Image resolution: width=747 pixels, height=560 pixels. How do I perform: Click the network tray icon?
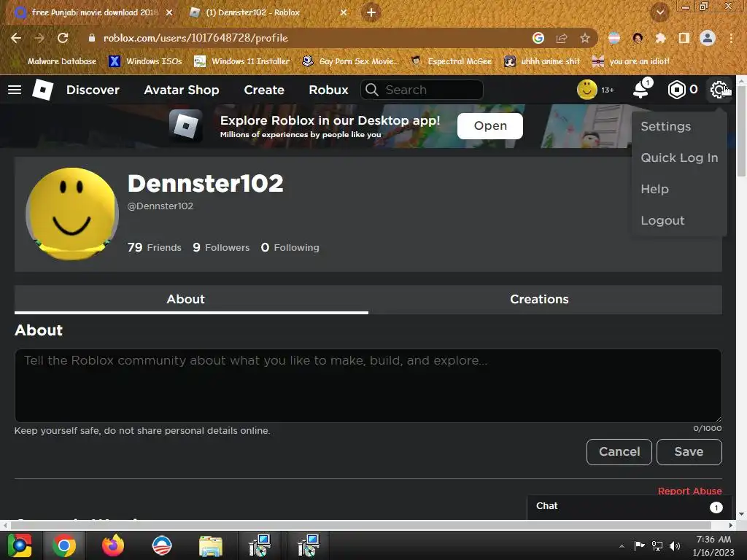[x=657, y=545]
